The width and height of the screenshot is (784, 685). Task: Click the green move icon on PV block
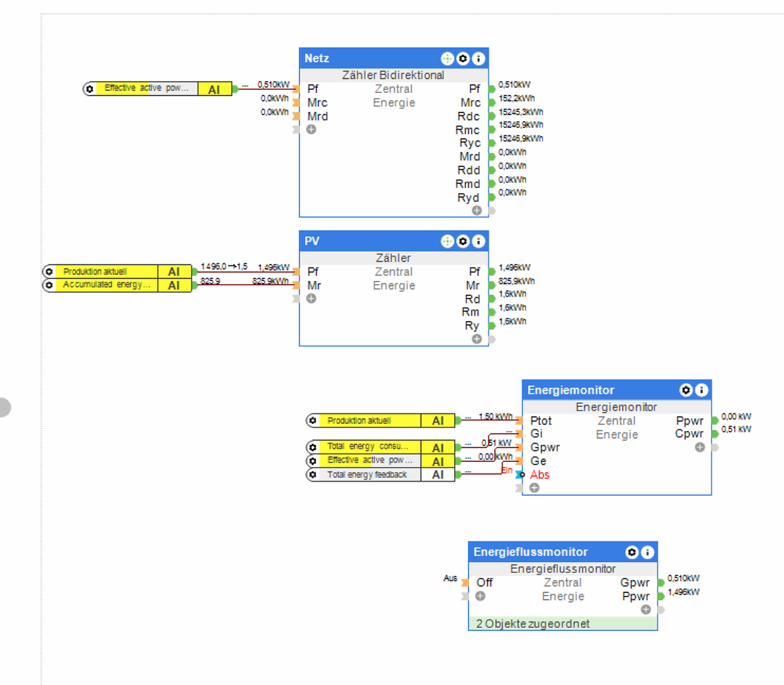click(447, 242)
